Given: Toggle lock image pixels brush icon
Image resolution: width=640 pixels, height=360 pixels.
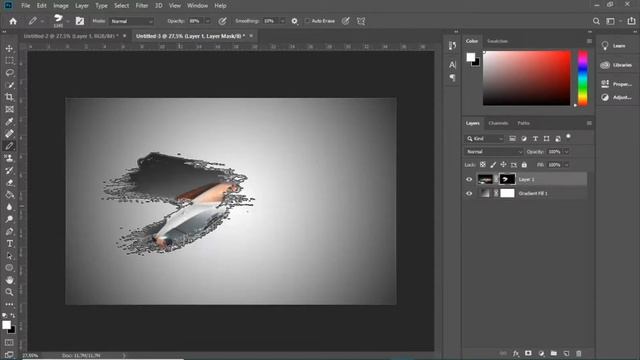Looking at the screenshot, I should coord(493,165).
